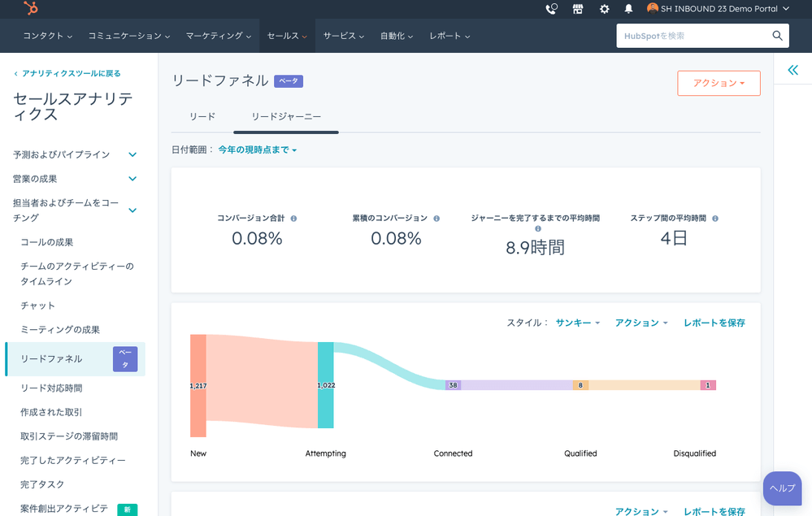Click the search magnifier icon
812x516 pixels.
777,36
